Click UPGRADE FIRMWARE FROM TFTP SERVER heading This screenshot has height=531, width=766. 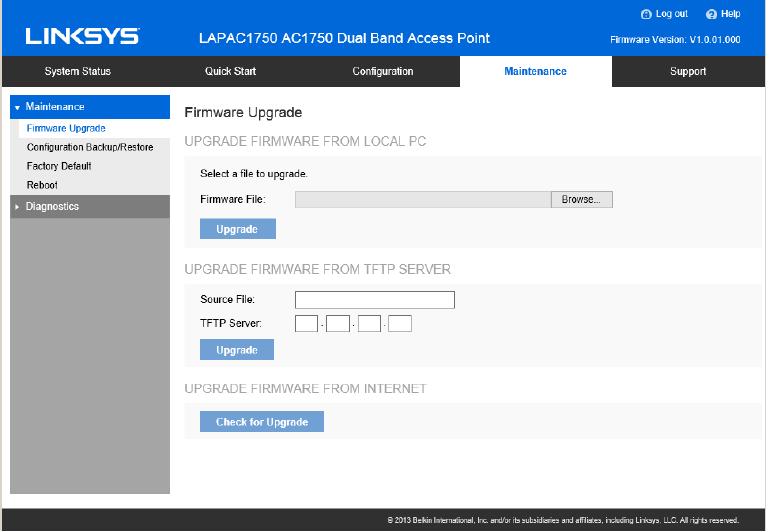coord(318,270)
